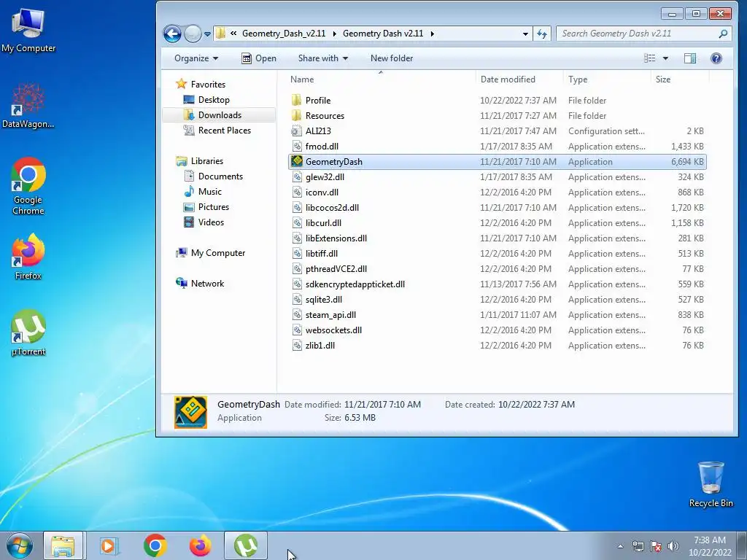
Task: Select the Recycle Bin desktop icon
Action: [711, 484]
